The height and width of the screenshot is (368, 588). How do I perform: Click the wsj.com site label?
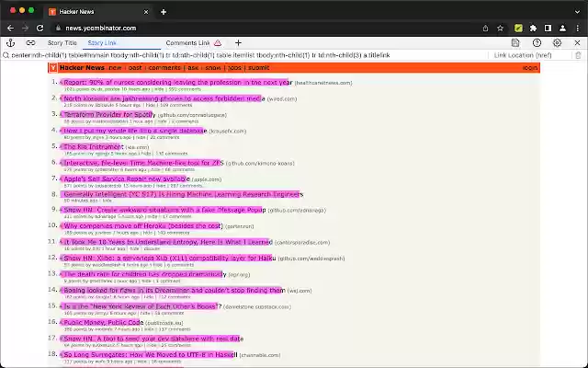[300, 291]
